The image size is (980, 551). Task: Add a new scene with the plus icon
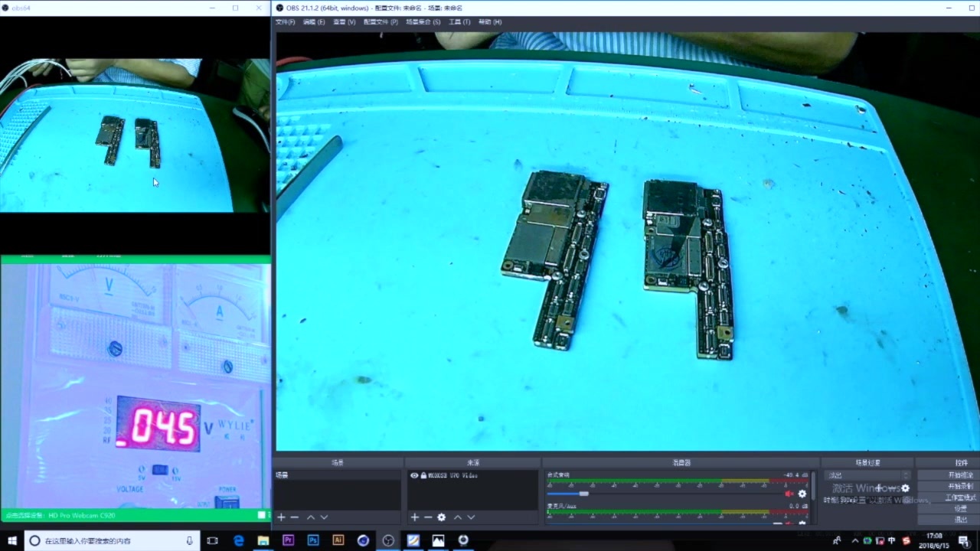(281, 517)
